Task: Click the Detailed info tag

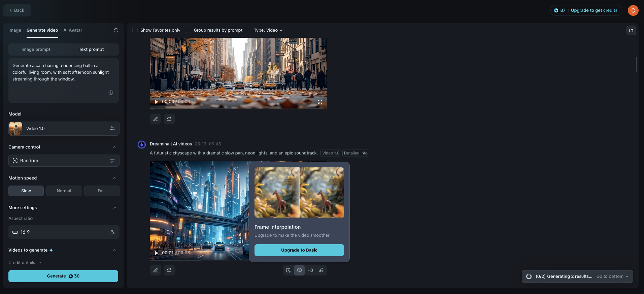Action: coord(356,153)
